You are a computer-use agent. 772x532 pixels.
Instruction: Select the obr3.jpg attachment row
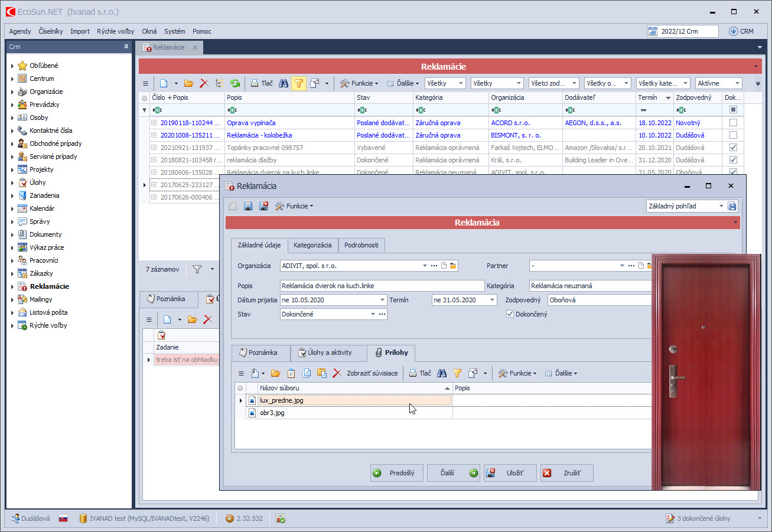(x=272, y=413)
